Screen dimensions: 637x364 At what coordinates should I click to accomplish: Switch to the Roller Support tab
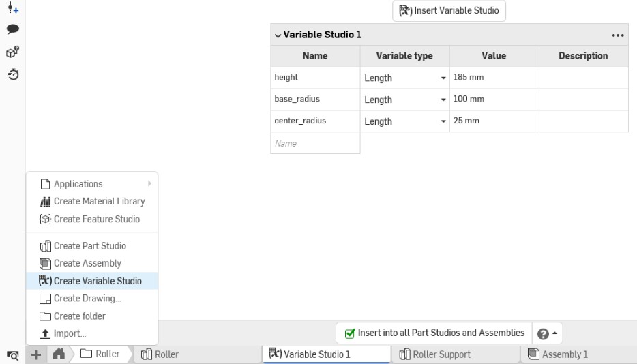coord(456,354)
